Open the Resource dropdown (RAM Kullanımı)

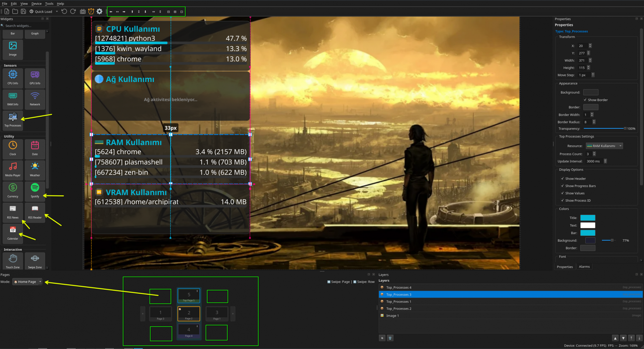click(604, 146)
